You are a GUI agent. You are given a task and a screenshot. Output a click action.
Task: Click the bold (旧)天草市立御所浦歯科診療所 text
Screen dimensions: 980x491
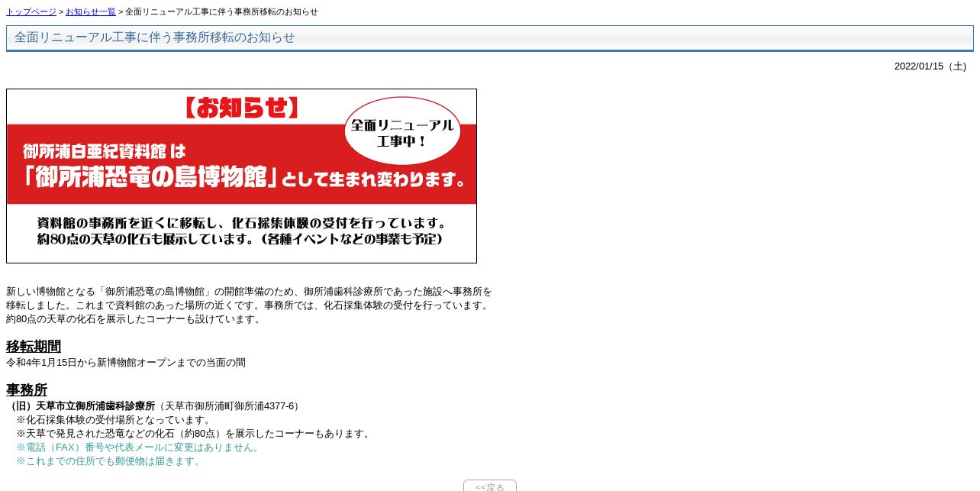tap(81, 406)
